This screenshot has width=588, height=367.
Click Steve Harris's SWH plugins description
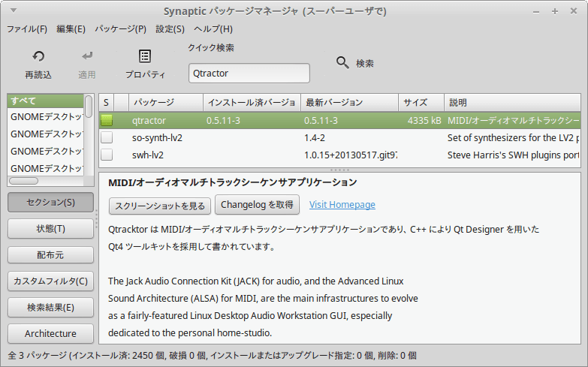[514, 155]
